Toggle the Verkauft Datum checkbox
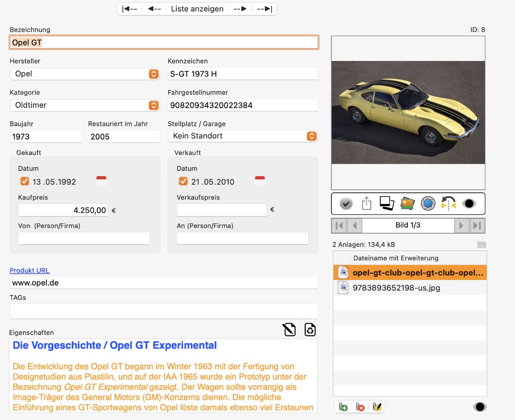 183,181
